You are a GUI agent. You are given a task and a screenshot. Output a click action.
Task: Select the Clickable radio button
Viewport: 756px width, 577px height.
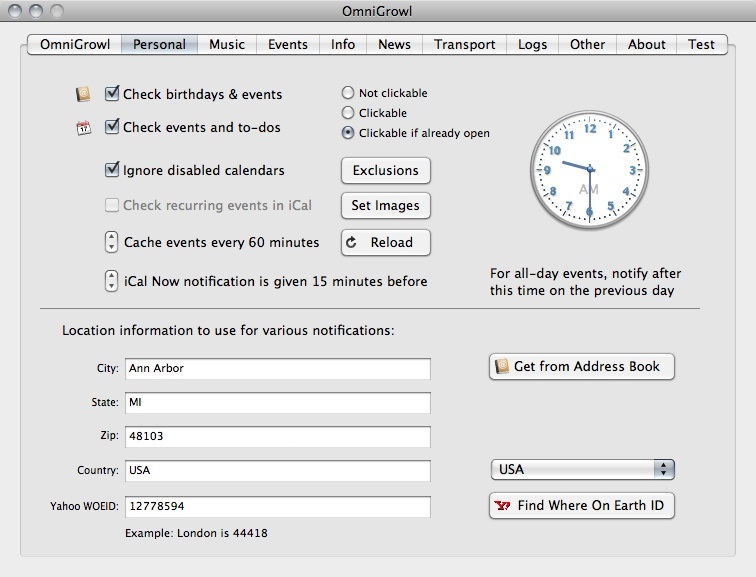(x=348, y=113)
